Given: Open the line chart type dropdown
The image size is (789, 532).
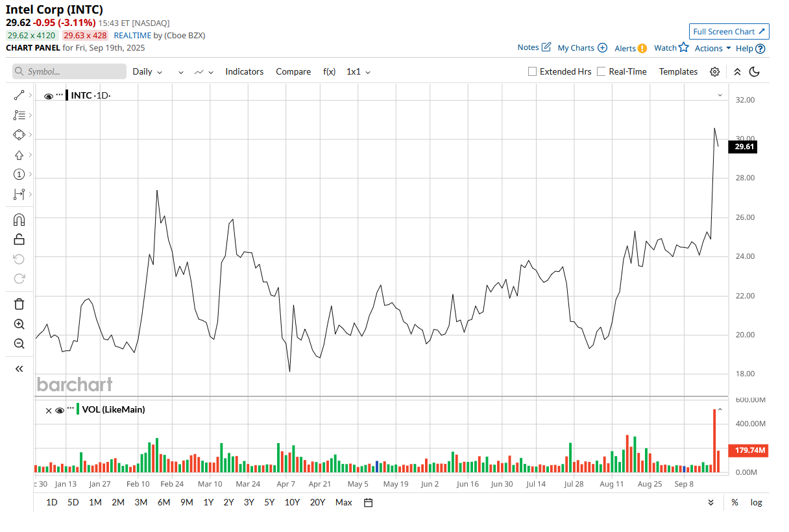Looking at the screenshot, I should point(204,71).
